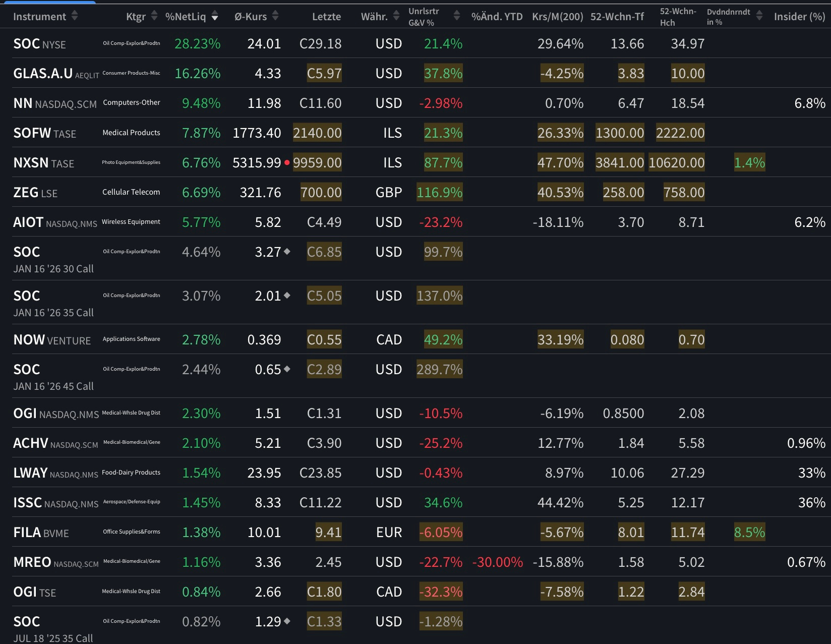831x644 pixels.
Task: Select the ACHV NASDAQ.SCM instrument
Action: point(55,443)
